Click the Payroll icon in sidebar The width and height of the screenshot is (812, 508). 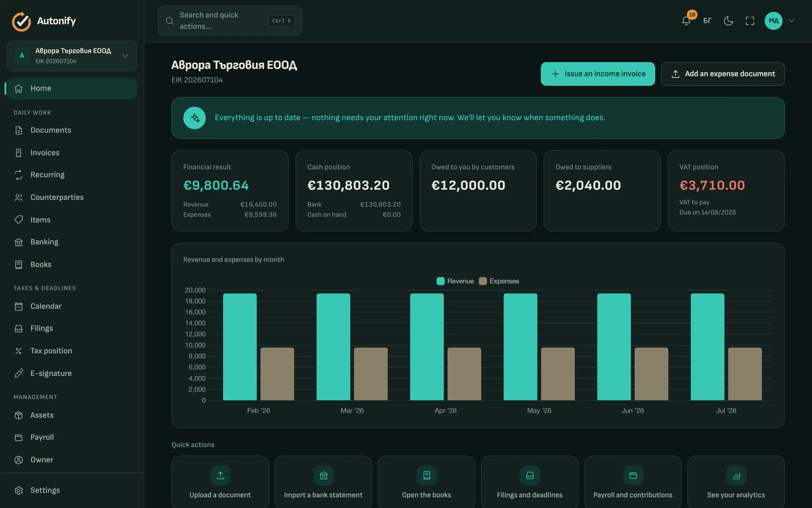(x=18, y=437)
